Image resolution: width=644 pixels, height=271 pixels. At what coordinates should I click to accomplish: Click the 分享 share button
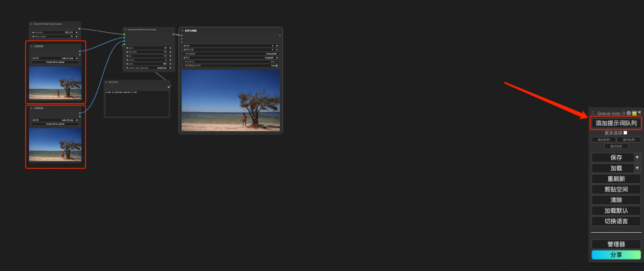[616, 255]
